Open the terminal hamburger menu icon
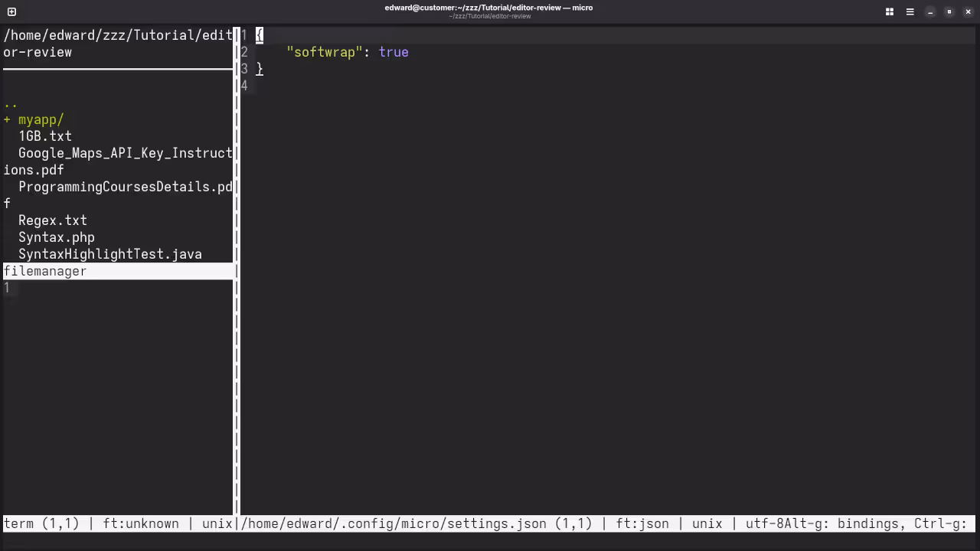Image resolution: width=980 pixels, height=551 pixels. click(910, 11)
